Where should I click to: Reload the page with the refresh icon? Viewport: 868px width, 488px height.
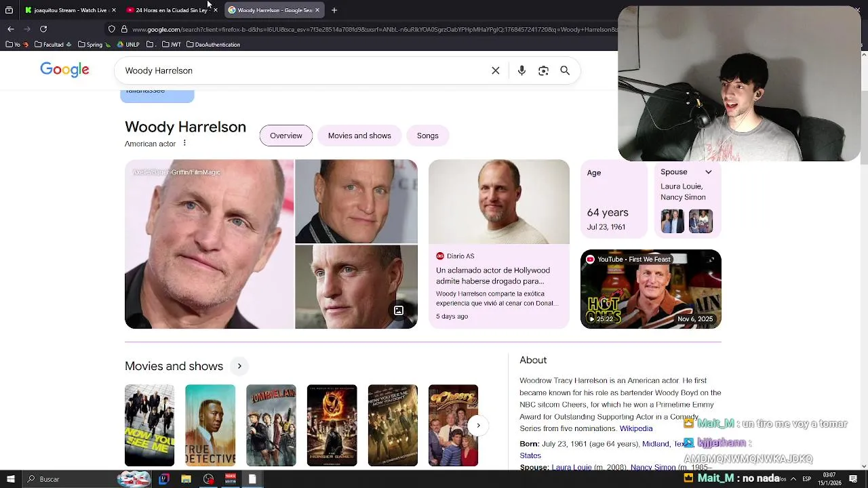click(x=43, y=29)
